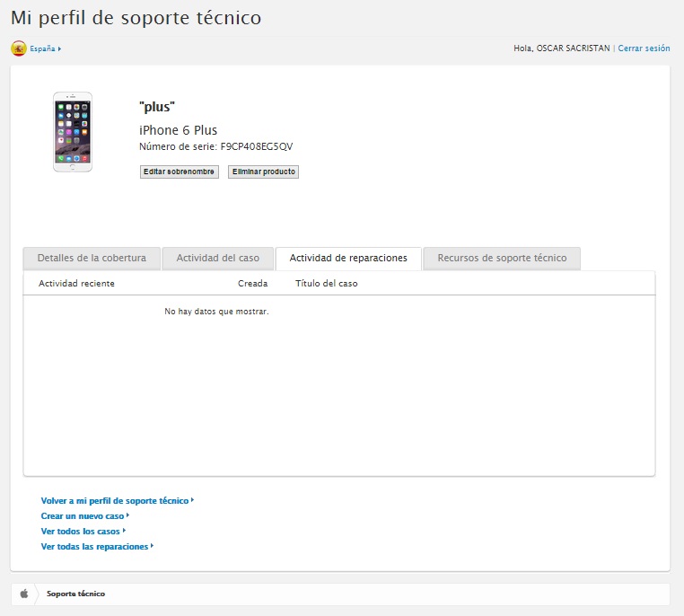Click Soporte técnico in the footer breadcrumb
The width and height of the screenshot is (684, 616).
(76, 594)
